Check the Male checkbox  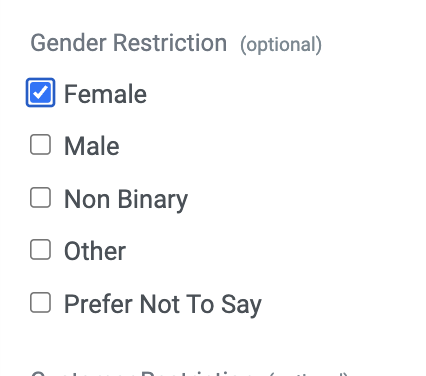40,145
